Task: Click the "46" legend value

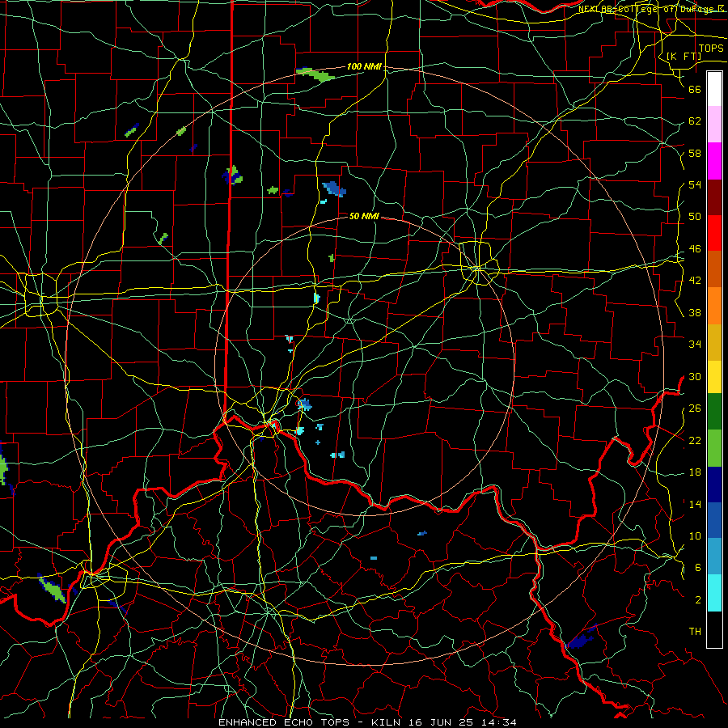Action: click(x=695, y=249)
